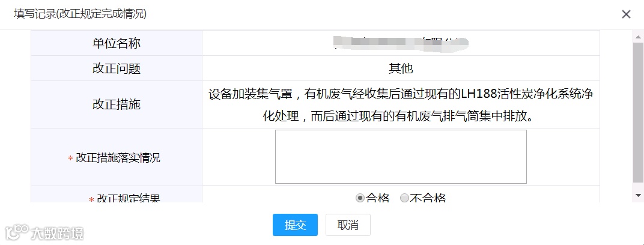The width and height of the screenshot is (644, 245).
Task: Click the 提交 submit button
Action: tap(295, 225)
